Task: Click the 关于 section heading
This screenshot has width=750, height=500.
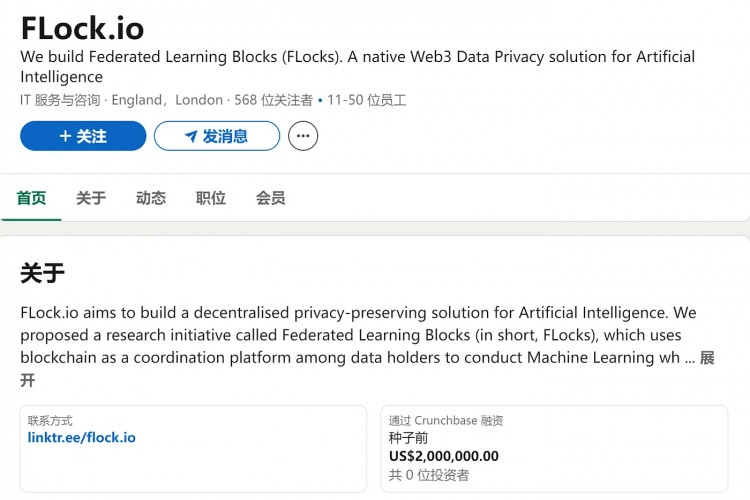Action: [x=42, y=273]
